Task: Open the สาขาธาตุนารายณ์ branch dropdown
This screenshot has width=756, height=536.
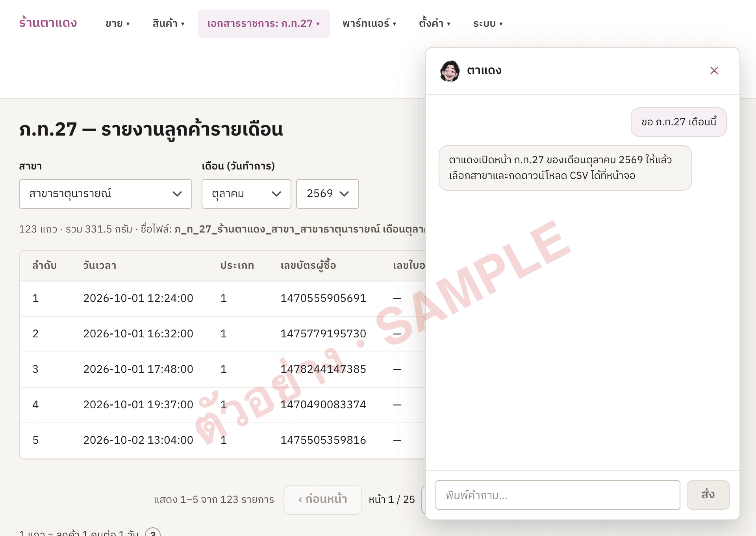Action: click(106, 194)
